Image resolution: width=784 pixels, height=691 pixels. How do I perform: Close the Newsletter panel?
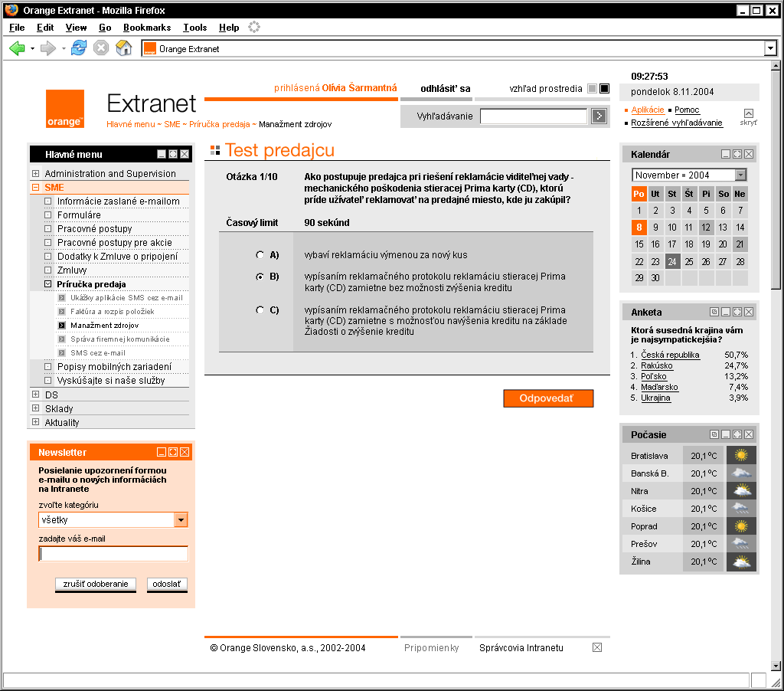click(185, 452)
